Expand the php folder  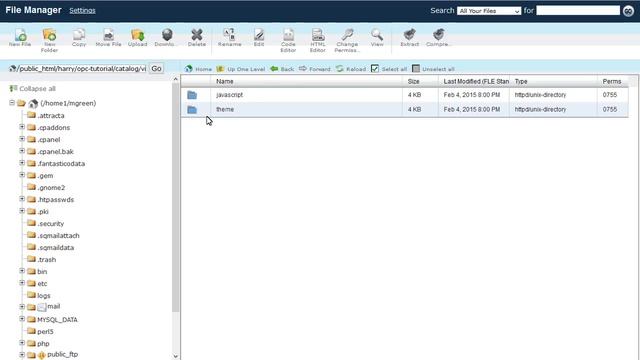[x=22, y=343]
